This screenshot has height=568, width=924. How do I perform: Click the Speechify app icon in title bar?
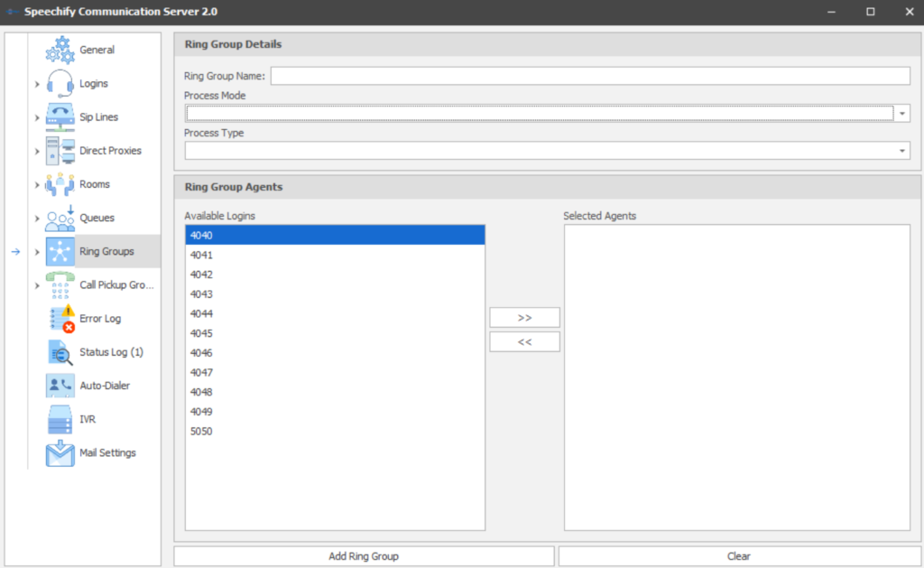click(12, 12)
